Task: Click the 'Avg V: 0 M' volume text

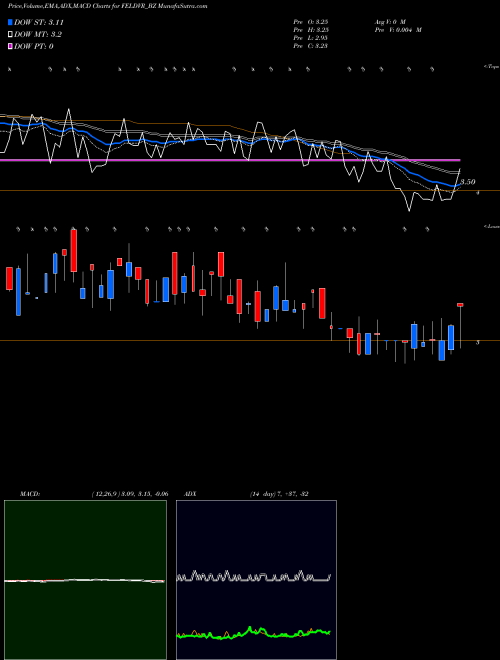Action: coord(390,21)
